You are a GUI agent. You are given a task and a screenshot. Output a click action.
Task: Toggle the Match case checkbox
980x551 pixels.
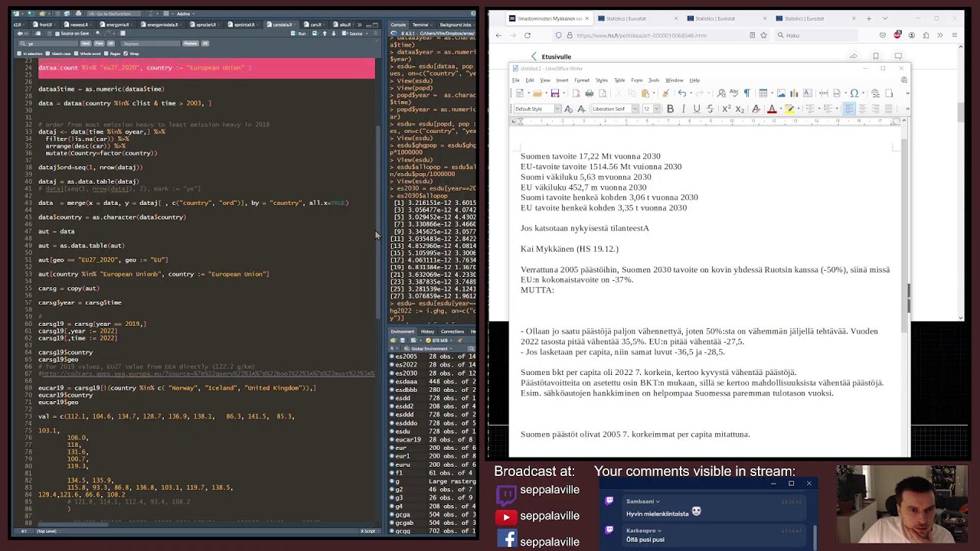point(47,54)
